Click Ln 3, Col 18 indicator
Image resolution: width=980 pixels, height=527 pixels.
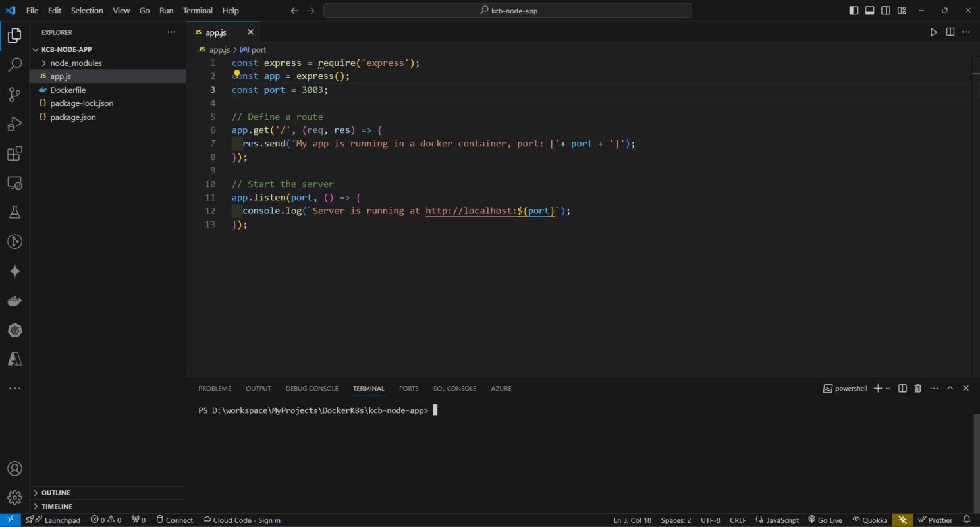632,520
